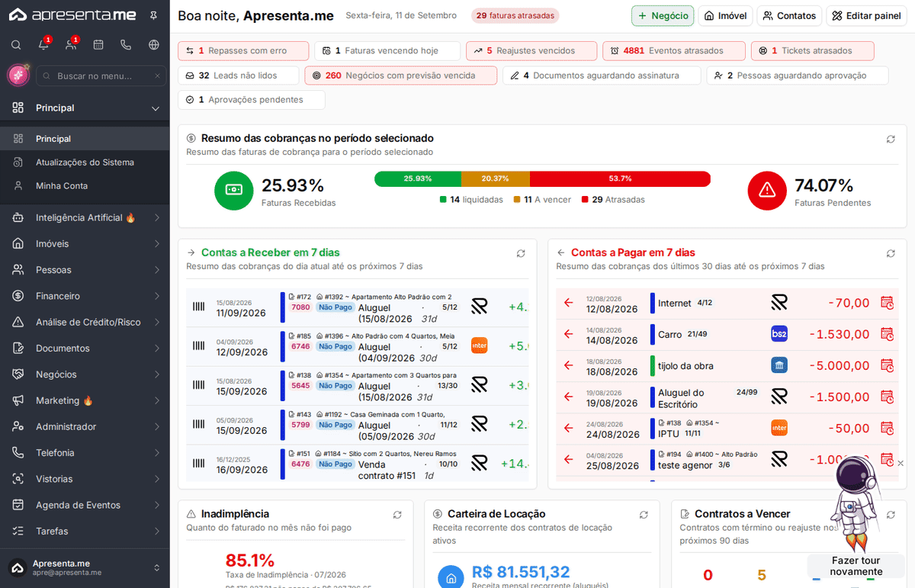Open 32 Leads não lidos chip
The image size is (915, 588).
coord(238,76)
